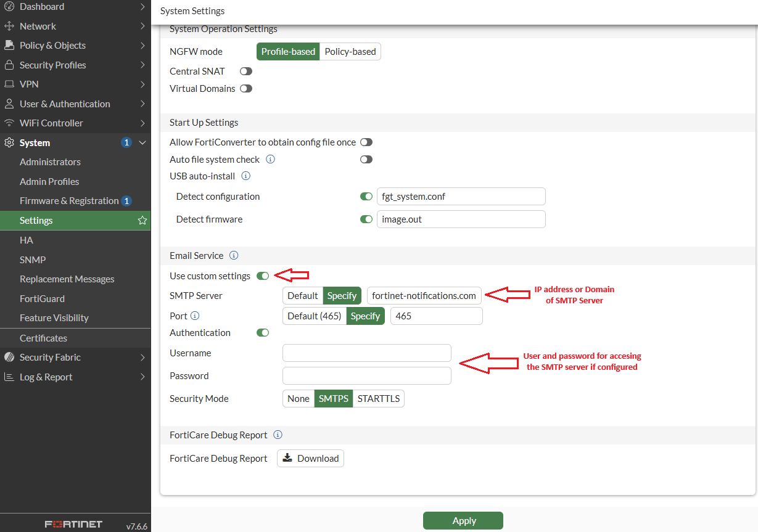
Task: Disable Detect configuration switch
Action: (x=366, y=197)
